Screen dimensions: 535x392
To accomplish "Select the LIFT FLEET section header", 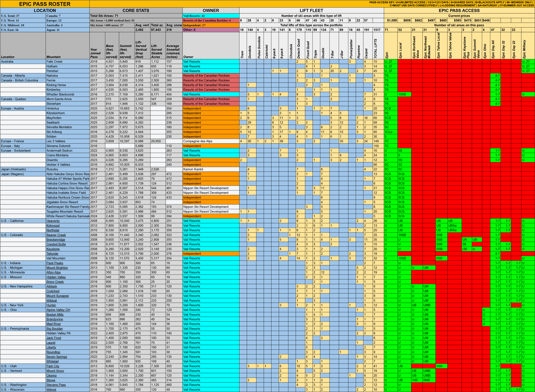I will point(311,10).
